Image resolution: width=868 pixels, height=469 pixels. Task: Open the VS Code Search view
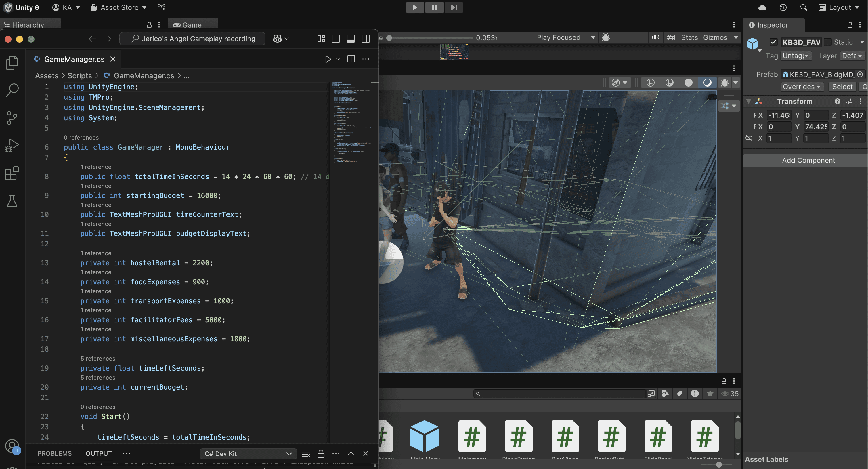12,90
